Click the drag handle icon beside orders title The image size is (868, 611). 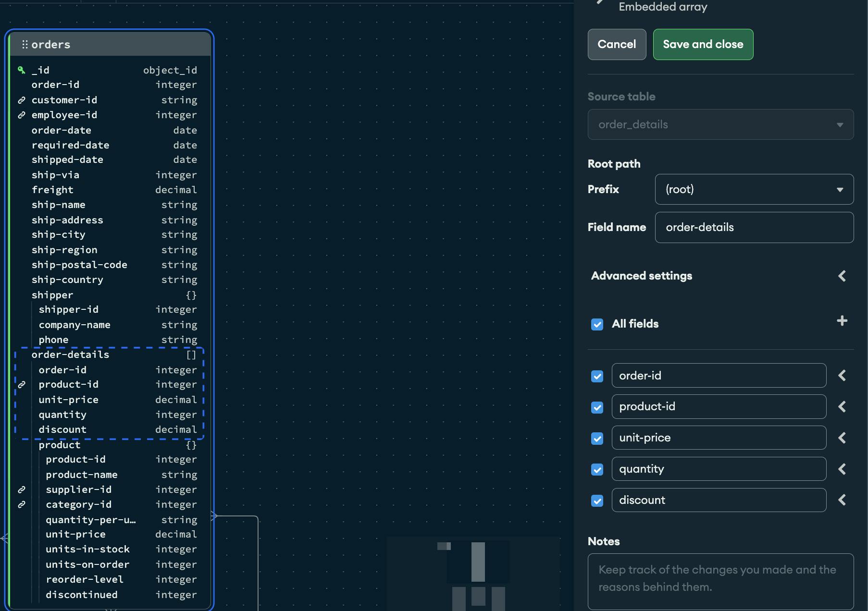25,44
